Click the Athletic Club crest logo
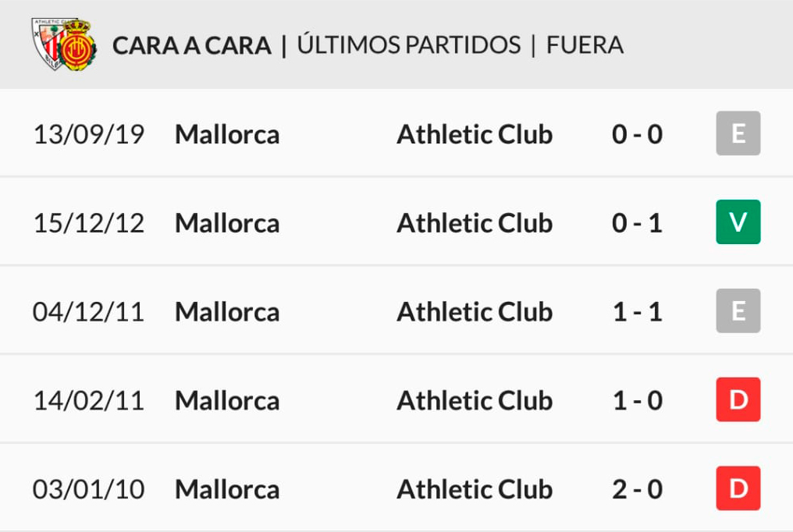Viewport: 793px width, 532px height. pos(48,44)
